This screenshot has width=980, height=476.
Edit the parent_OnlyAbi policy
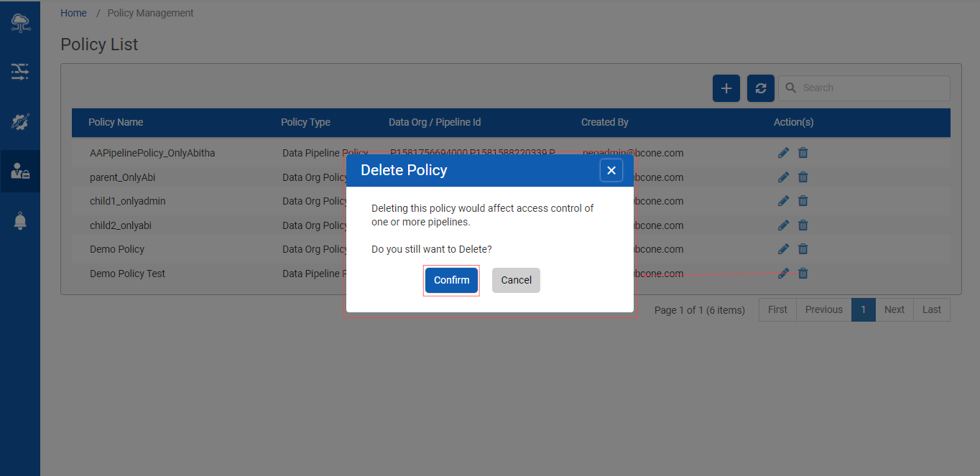783,177
